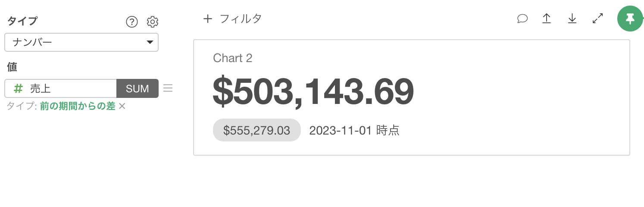
Task: Click the $503,143.69 number value
Action: pyautogui.click(x=313, y=91)
